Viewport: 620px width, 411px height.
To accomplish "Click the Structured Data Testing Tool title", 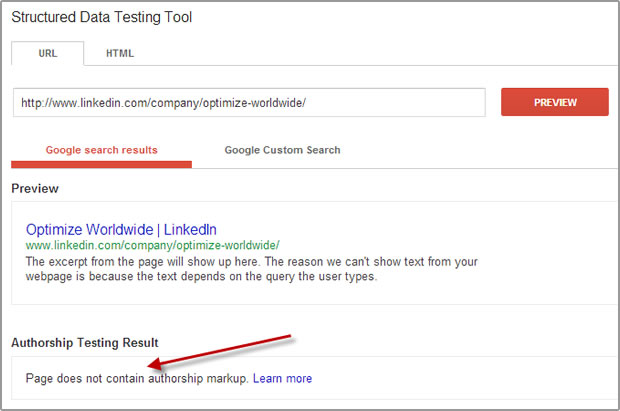I will tap(102, 17).
